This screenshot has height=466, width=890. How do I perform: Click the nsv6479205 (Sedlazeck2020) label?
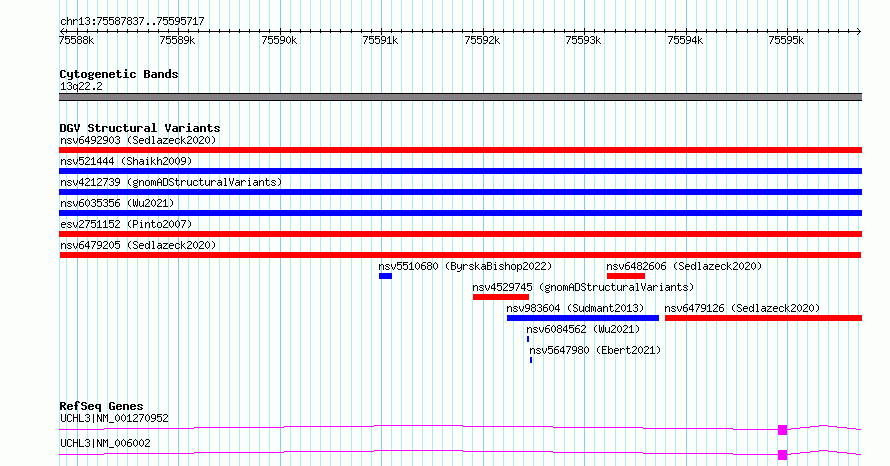point(138,245)
